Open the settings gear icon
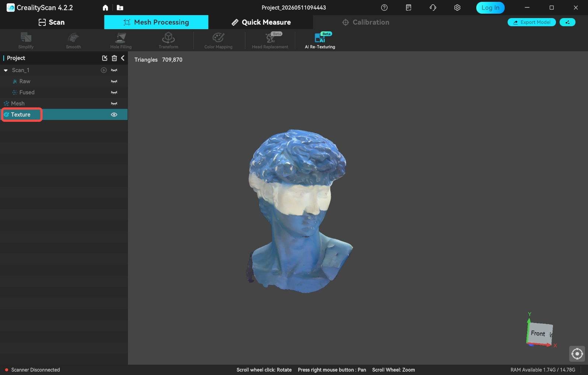This screenshot has height=375, width=588. tap(457, 8)
